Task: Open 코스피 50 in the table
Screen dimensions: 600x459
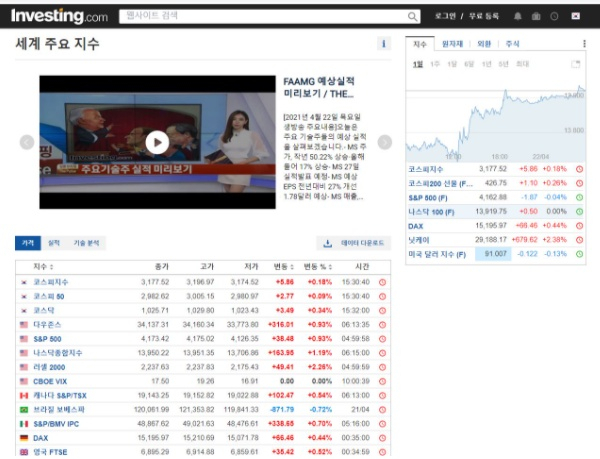Action: (49, 296)
